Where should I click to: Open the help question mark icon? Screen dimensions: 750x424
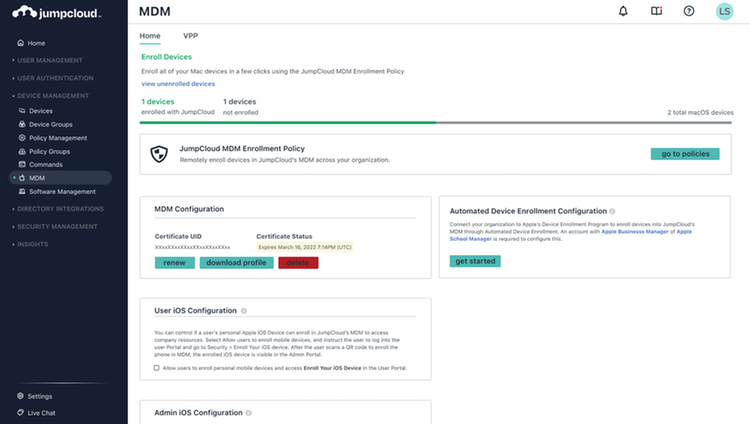click(x=689, y=11)
